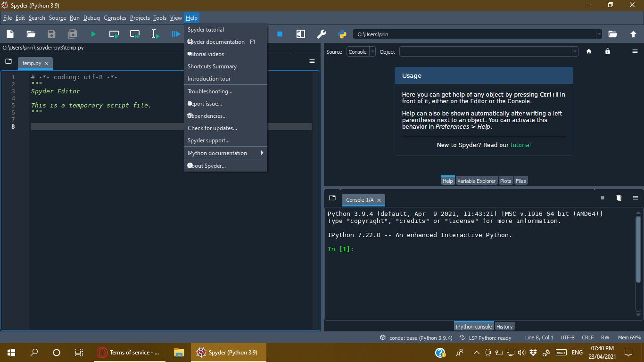Maximize the current pane
The width and height of the screenshot is (644, 362).
click(x=300, y=33)
